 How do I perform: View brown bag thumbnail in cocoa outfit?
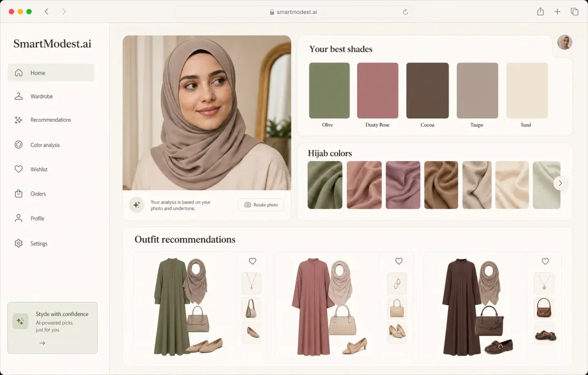544,308
